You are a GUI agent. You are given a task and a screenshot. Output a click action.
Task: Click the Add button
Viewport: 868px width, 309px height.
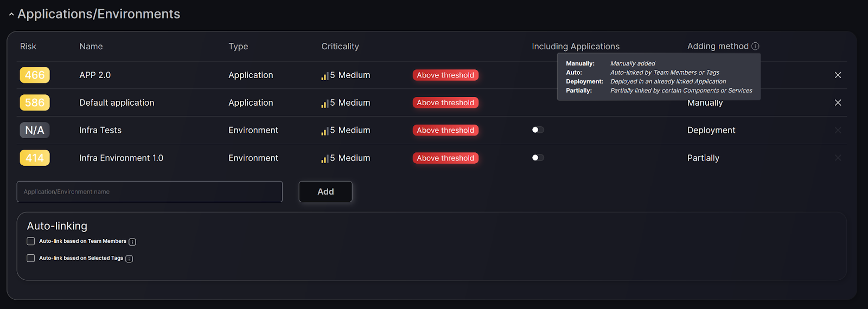click(x=325, y=191)
